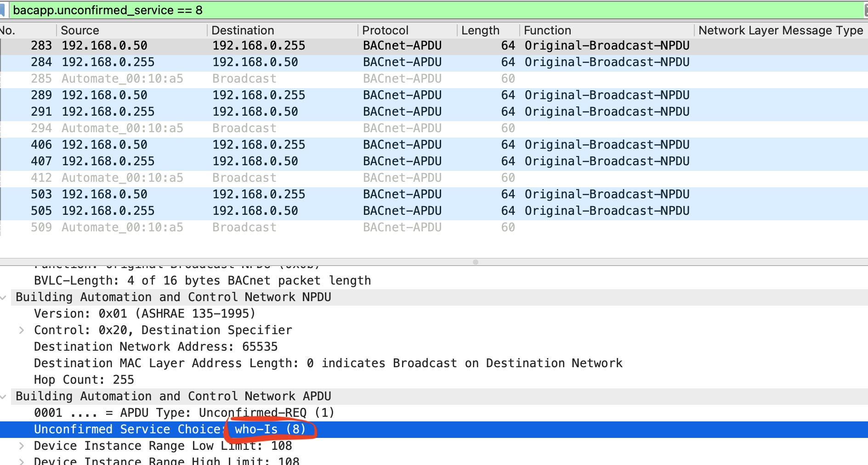Expand Control: 0x20, Destination Specifier
Image resolution: width=868 pixels, height=465 pixels.
[x=21, y=330]
